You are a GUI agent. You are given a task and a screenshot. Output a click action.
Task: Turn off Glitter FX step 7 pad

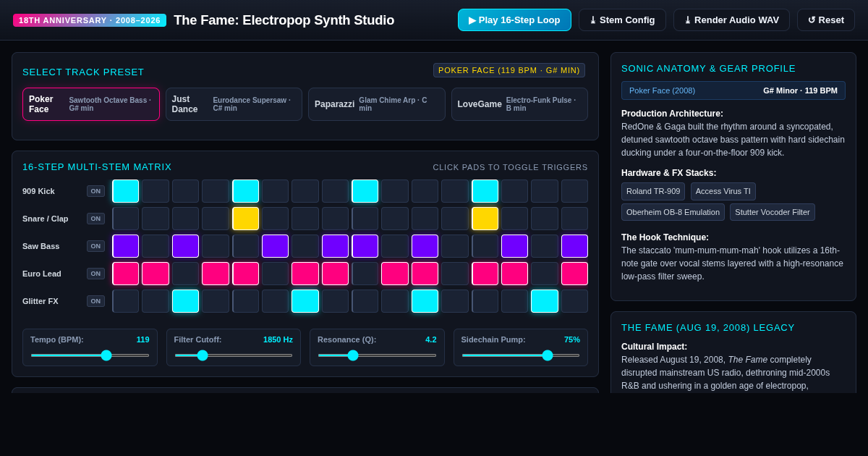[305, 301]
